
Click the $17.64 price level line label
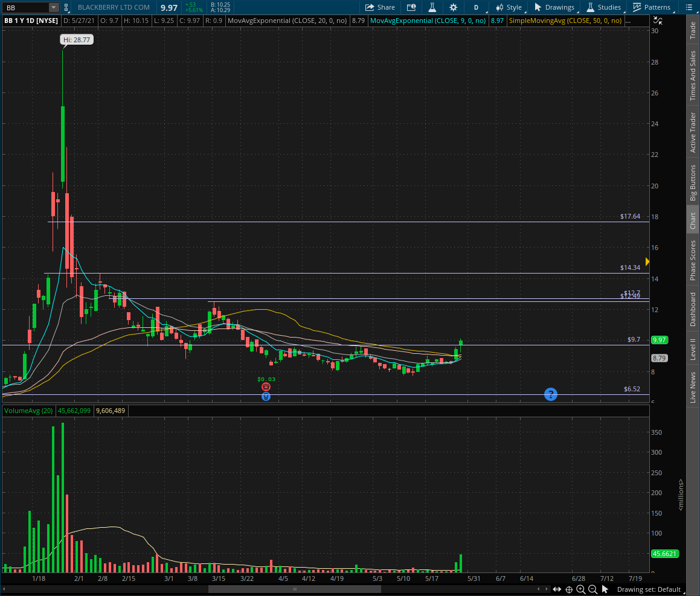(x=630, y=217)
